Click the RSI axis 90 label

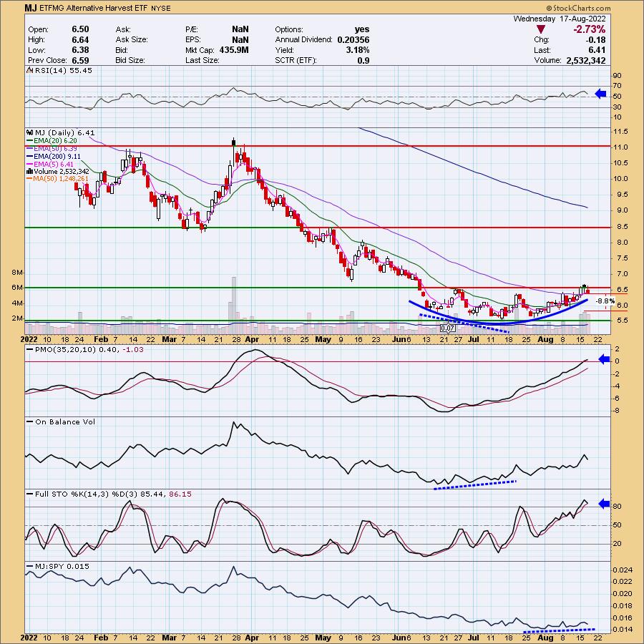pyautogui.click(x=617, y=76)
